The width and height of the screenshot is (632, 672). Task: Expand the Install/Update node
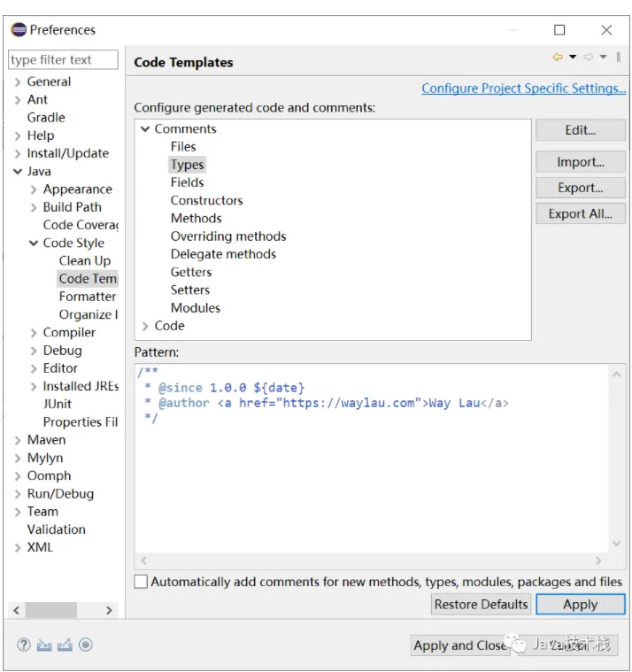(x=18, y=154)
